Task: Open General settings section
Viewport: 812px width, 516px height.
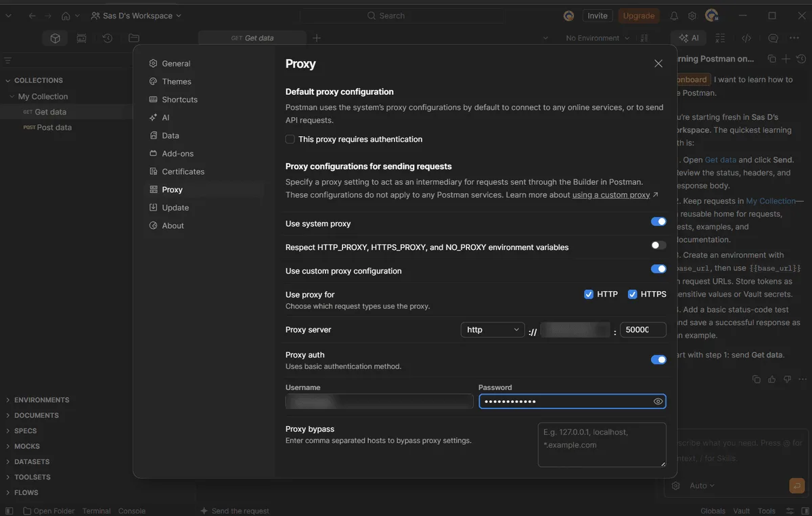Action: point(176,64)
